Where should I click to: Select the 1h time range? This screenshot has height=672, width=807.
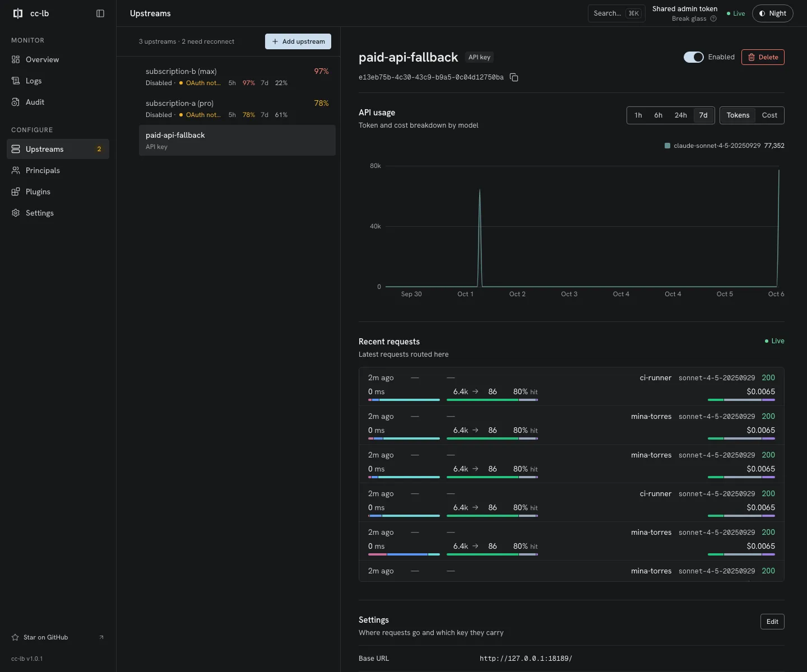638,115
